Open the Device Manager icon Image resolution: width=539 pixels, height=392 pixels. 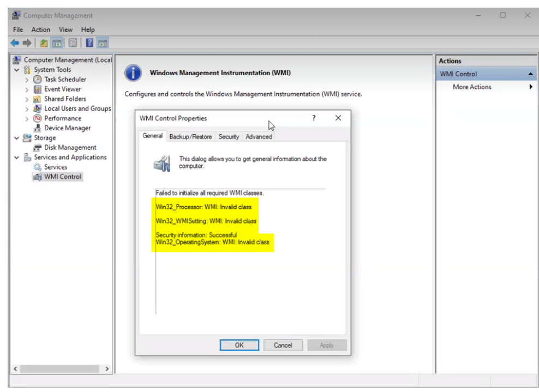[x=37, y=128]
